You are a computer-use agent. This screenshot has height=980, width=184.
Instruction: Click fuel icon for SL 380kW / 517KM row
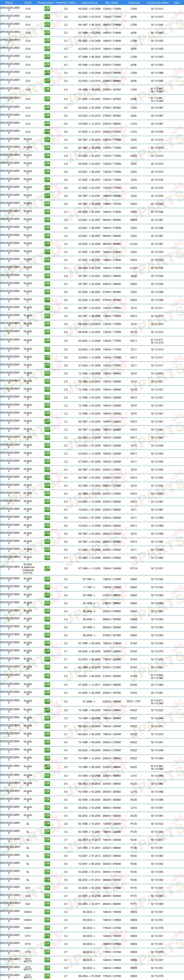tap(47, 872)
